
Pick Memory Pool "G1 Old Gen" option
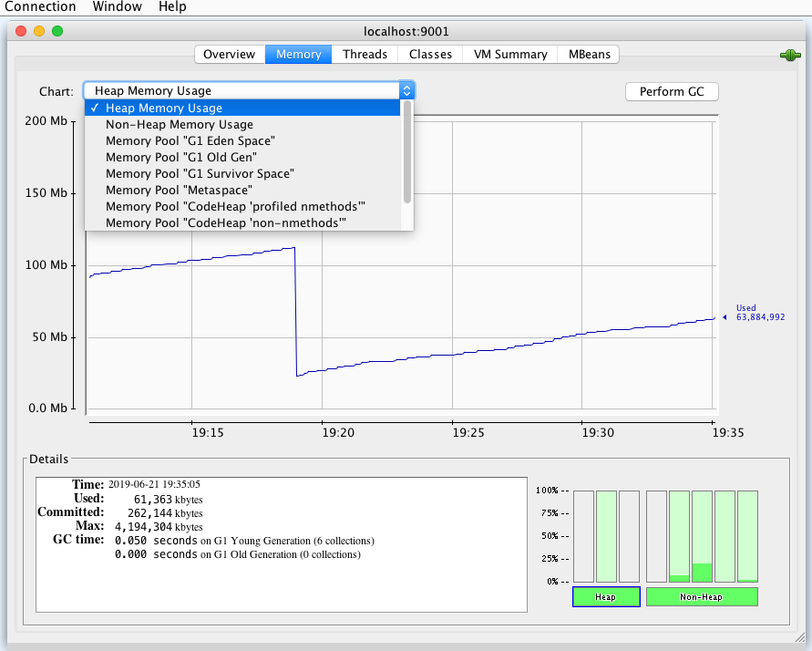click(x=180, y=158)
